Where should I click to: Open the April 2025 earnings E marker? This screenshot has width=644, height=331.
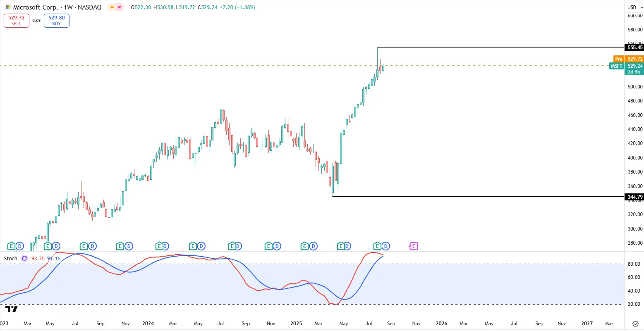[x=341, y=246]
